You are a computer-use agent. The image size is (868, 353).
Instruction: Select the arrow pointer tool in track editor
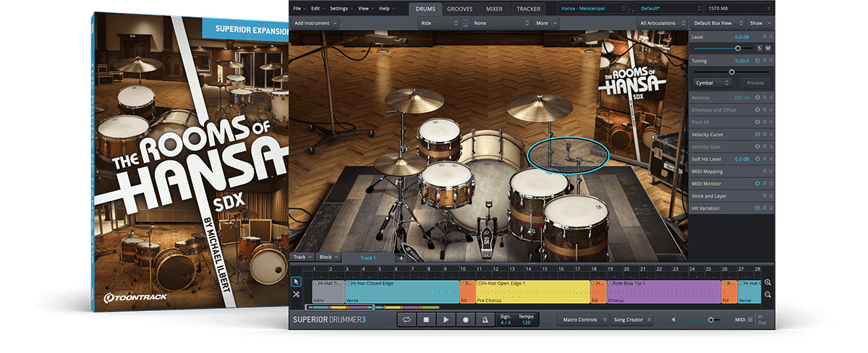297,282
